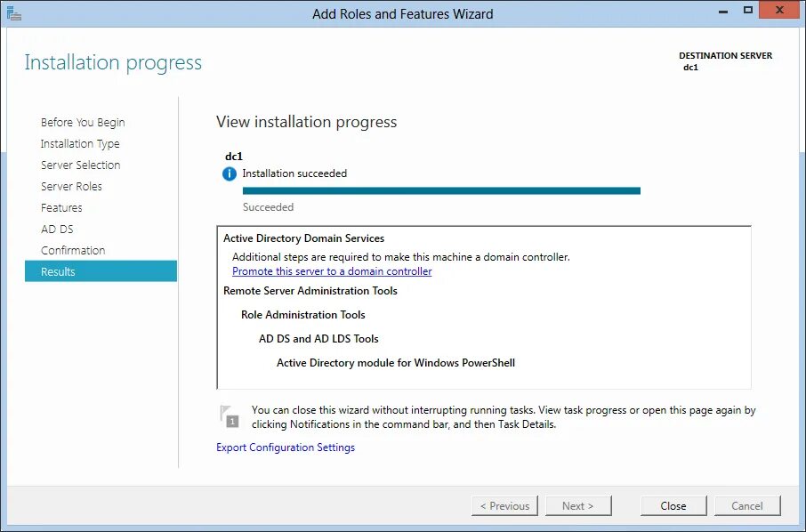Click the installation progress bar

click(x=441, y=190)
